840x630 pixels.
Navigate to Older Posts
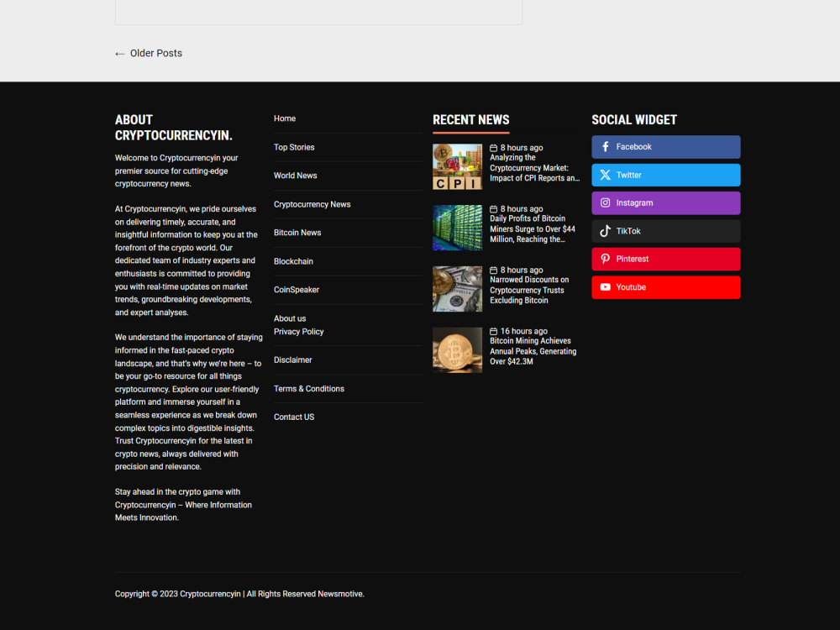tap(156, 53)
